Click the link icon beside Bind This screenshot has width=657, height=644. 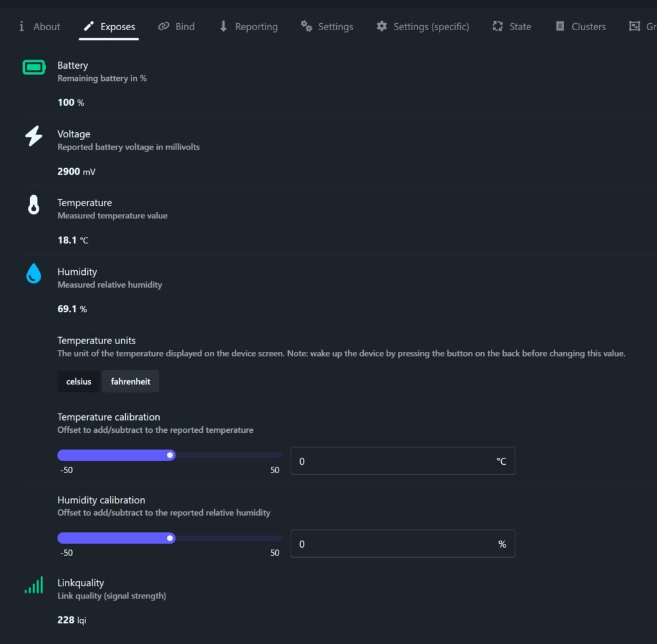point(164,26)
